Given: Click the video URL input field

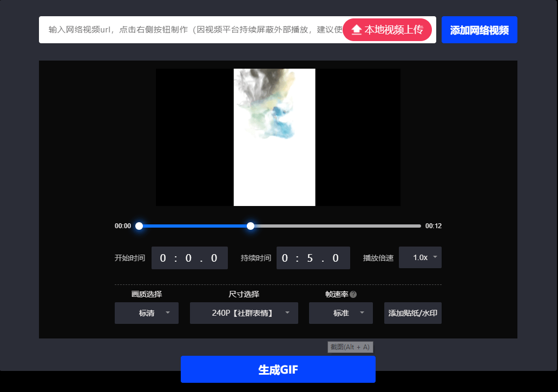Looking at the screenshot, I should tap(189, 30).
